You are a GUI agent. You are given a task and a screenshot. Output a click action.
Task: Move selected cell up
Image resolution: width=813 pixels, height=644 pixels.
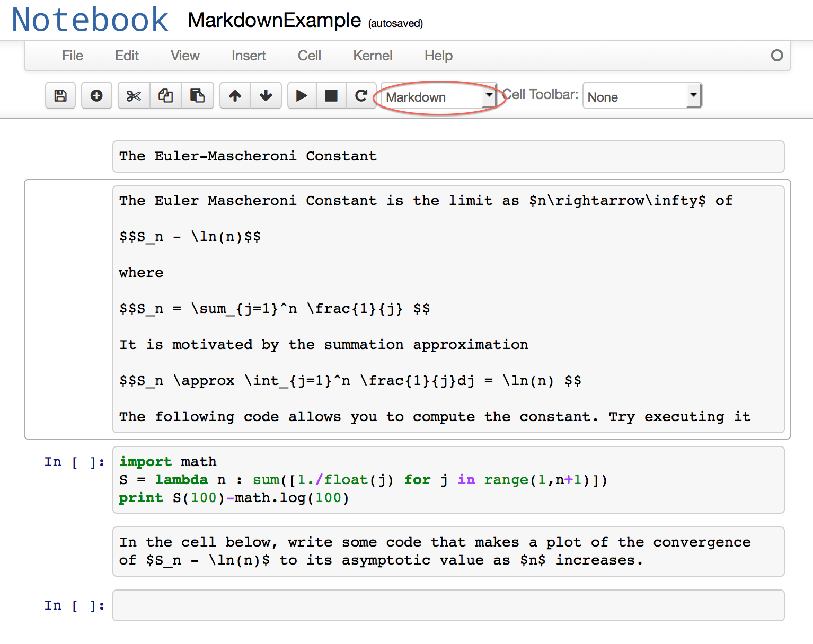(x=235, y=96)
